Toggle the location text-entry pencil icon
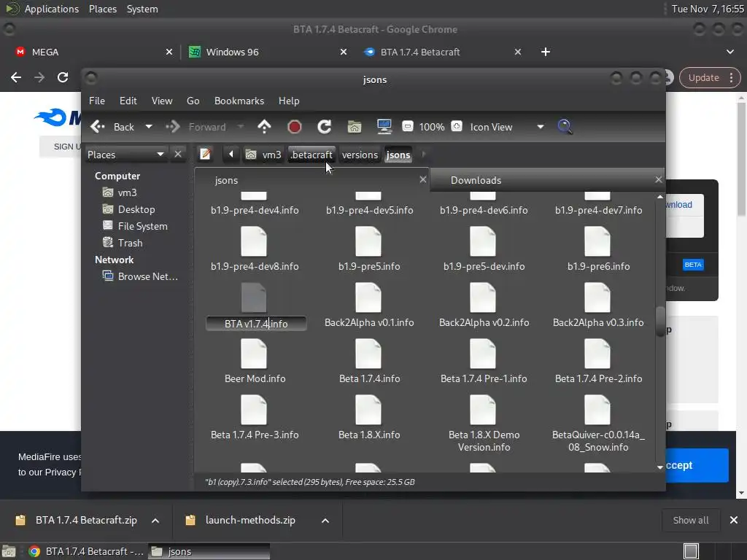 205,155
